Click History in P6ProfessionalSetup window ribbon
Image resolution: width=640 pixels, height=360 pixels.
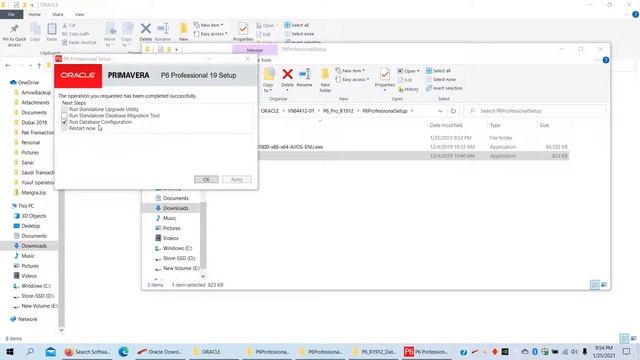click(x=409, y=89)
